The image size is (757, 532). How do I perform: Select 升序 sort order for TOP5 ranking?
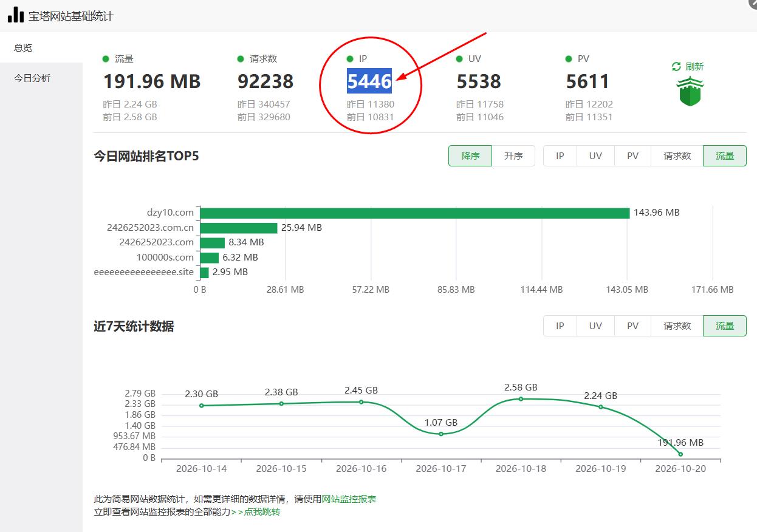point(513,155)
